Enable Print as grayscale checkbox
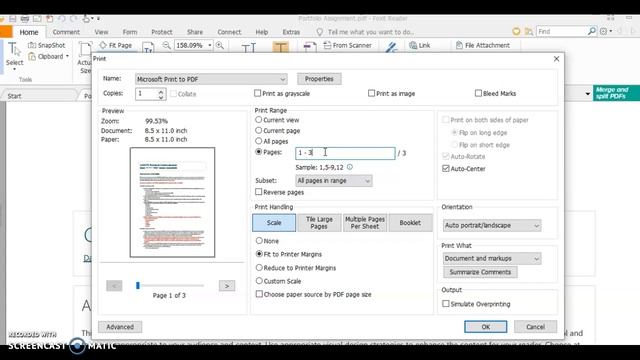This screenshot has height=360, width=640. pos(258,93)
